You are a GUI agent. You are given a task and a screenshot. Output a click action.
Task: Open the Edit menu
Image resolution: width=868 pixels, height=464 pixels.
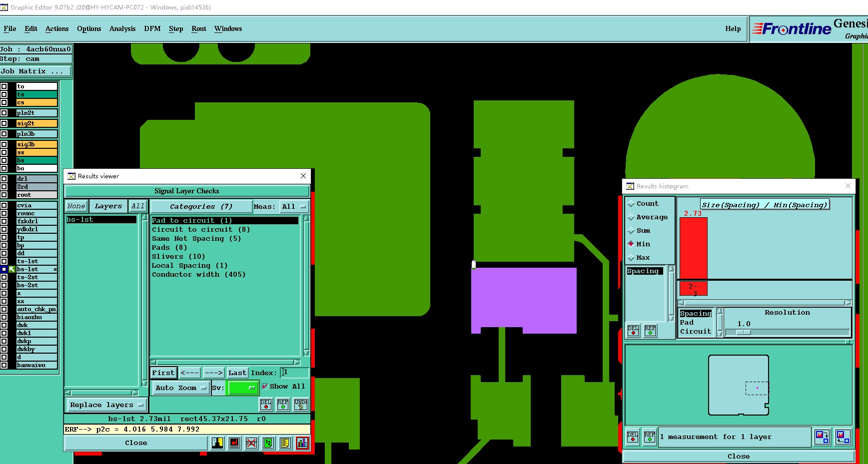pyautogui.click(x=31, y=29)
